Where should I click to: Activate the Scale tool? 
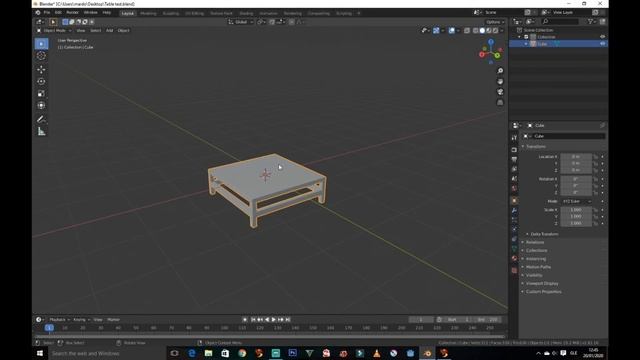point(41,93)
